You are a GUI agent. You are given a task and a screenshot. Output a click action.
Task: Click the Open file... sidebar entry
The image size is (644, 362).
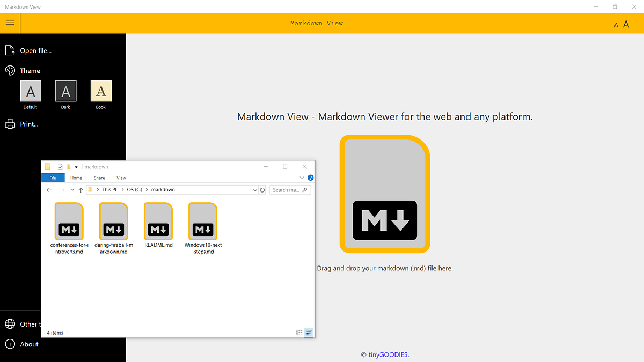tap(35, 50)
